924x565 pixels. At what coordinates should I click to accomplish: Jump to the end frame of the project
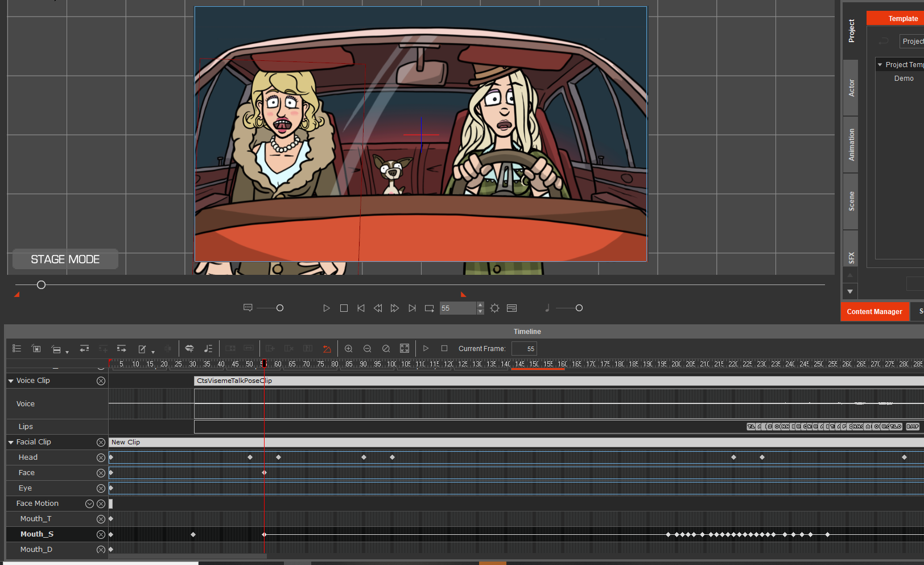[412, 308]
